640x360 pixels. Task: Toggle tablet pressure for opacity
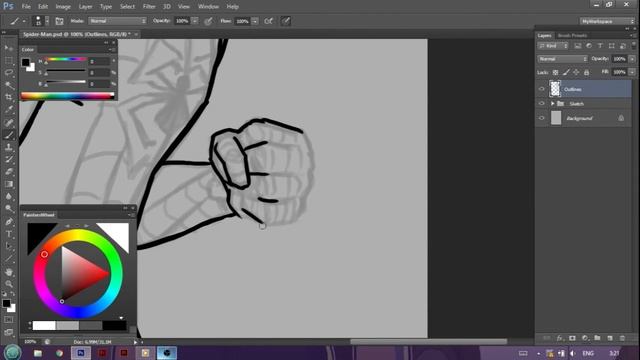pyautogui.click(x=208, y=21)
